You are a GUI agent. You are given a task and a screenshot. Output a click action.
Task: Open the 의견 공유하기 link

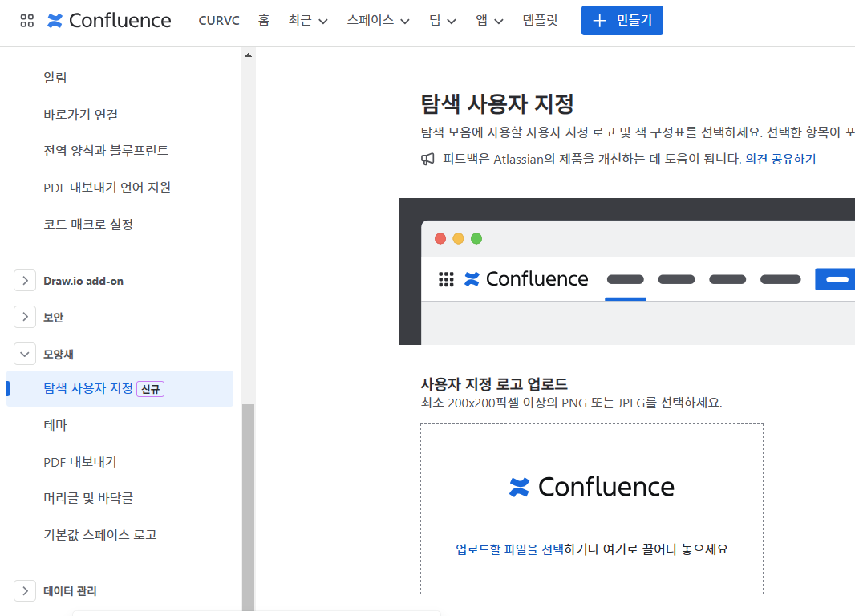click(x=780, y=159)
